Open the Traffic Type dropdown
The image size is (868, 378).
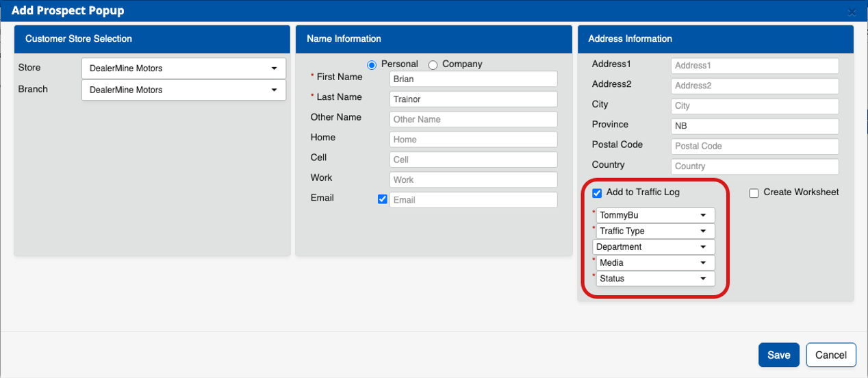(x=655, y=231)
